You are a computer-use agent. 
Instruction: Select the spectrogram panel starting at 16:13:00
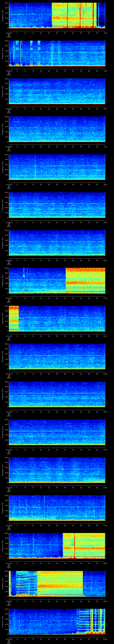(57, 394)
